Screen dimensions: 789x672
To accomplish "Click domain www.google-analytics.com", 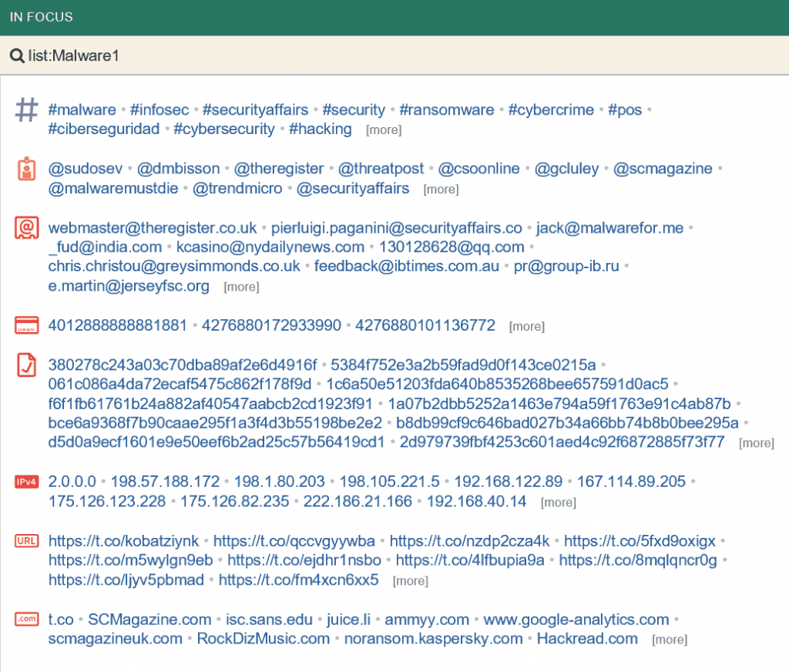I will click(x=576, y=619).
